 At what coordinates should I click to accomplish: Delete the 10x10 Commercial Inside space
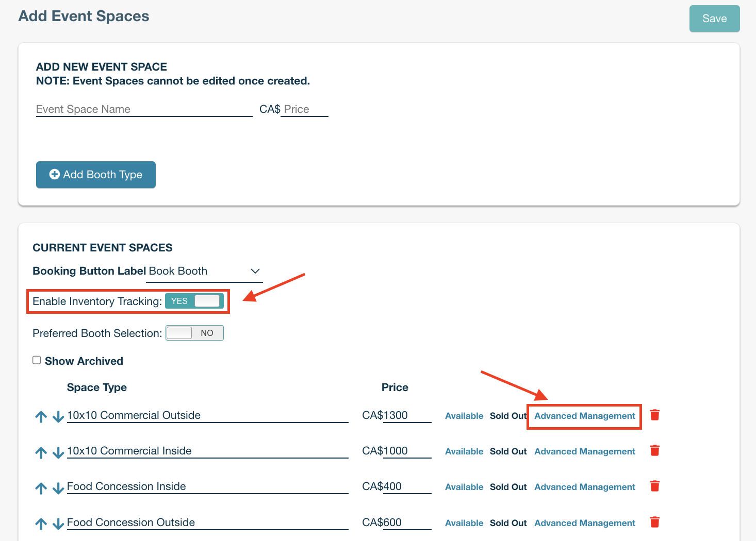coord(655,450)
